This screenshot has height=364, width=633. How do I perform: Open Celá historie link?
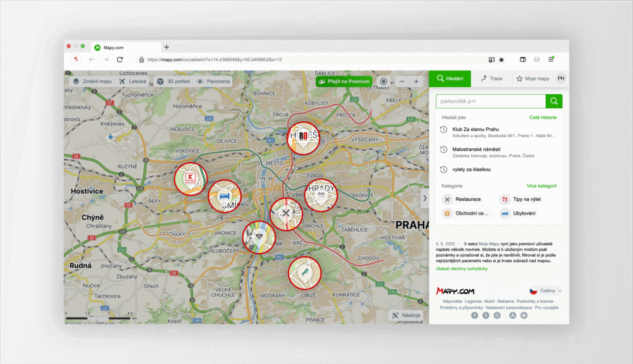543,117
